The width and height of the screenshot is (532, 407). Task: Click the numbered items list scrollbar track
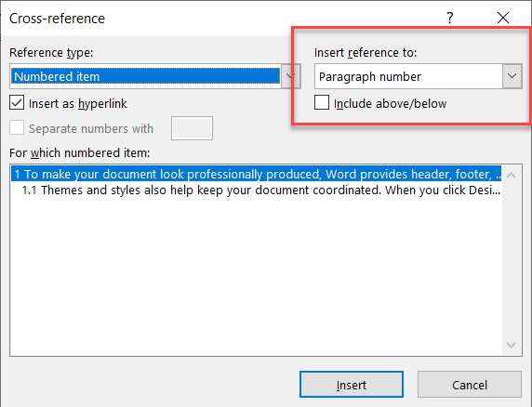click(x=511, y=260)
